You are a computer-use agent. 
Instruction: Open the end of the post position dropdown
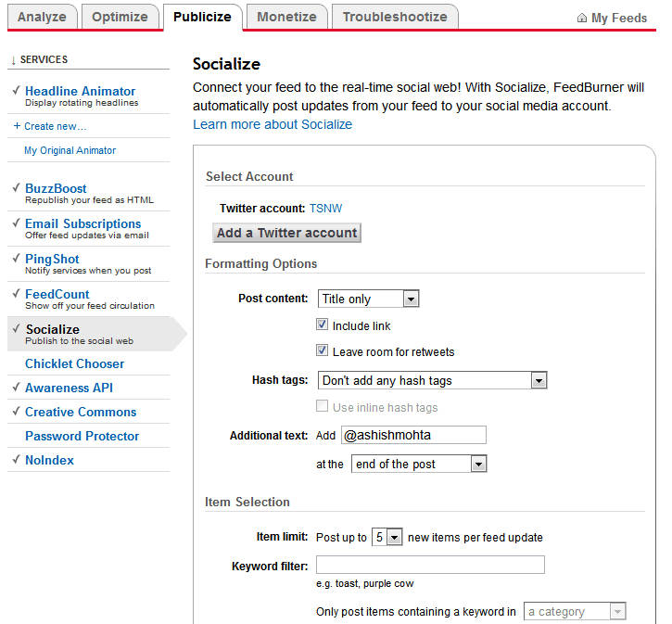[x=419, y=464]
